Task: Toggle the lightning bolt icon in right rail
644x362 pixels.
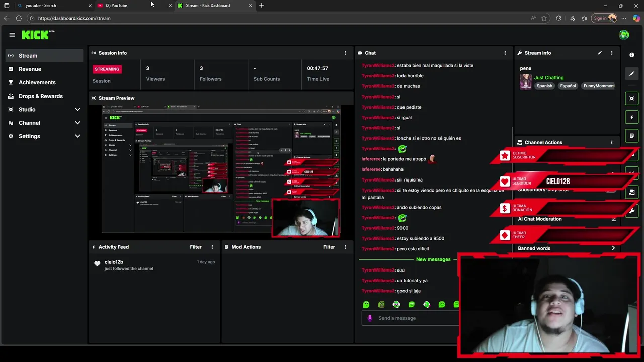Action: click(x=632, y=117)
